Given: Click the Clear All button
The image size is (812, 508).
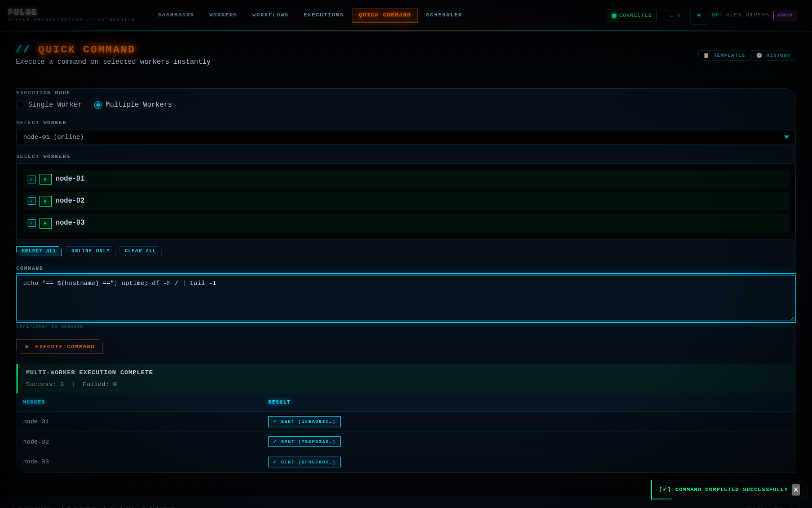Looking at the screenshot, I should tap(140, 251).
